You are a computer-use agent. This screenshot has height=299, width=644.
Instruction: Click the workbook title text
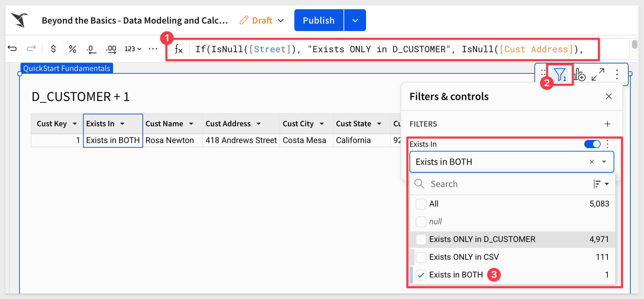(x=135, y=20)
